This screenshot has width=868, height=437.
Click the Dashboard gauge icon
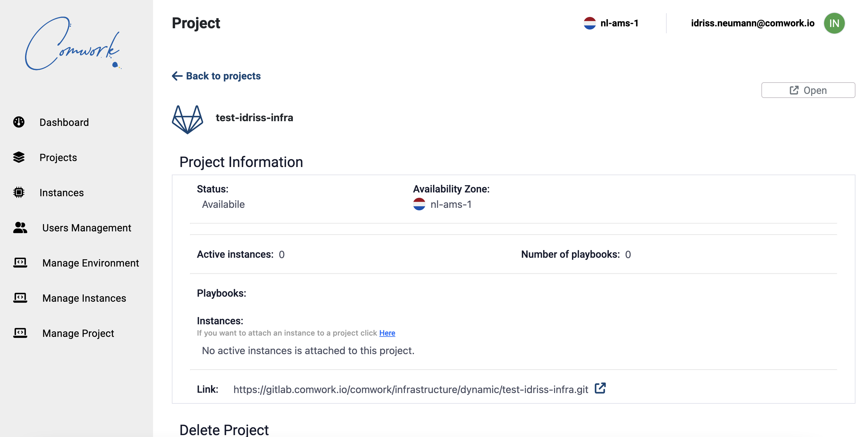pos(19,122)
